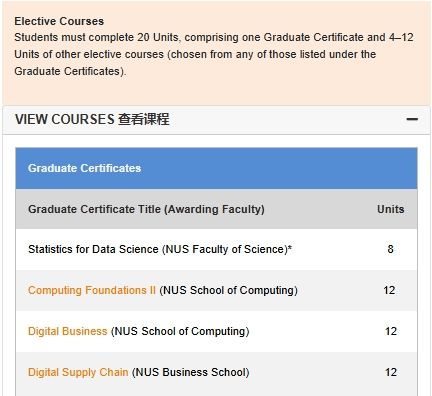Screen dimensions: 432x396
Task: Click the Chinese text 查看课程 in header
Action: pyautogui.click(x=144, y=119)
